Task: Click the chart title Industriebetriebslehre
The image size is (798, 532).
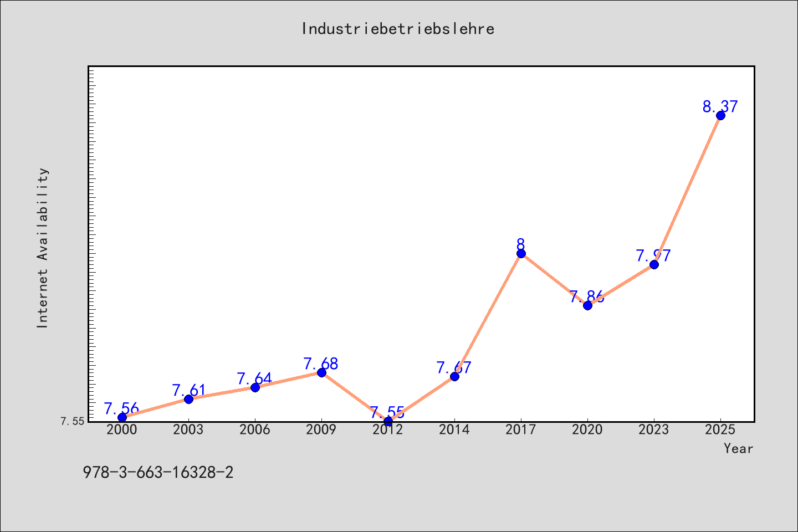Action: 398,29
